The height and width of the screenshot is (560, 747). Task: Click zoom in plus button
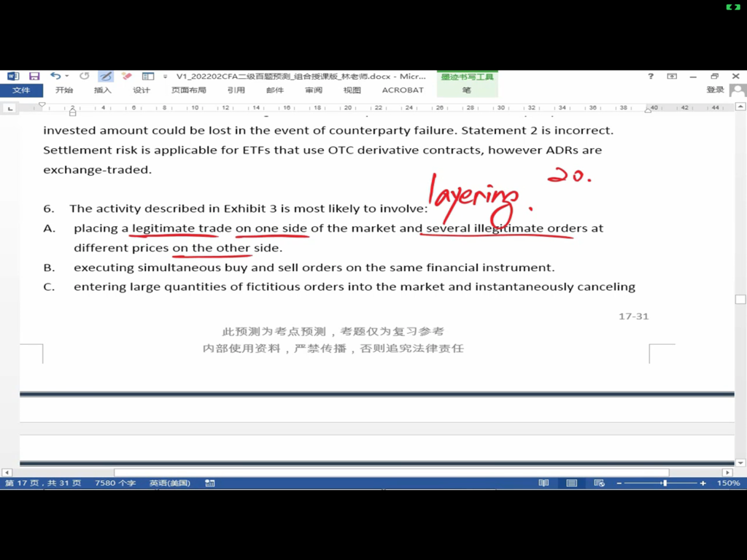tap(703, 483)
